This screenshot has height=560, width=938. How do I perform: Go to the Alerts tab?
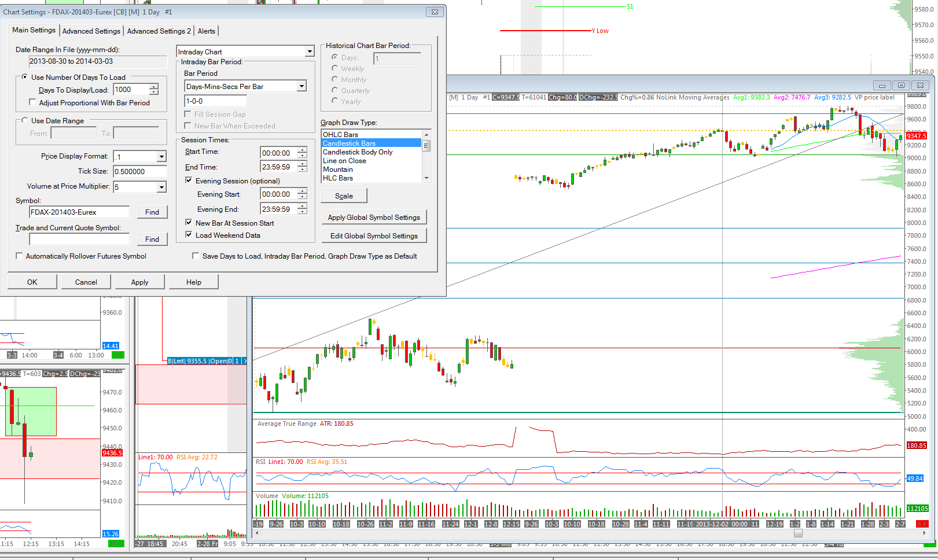[207, 31]
